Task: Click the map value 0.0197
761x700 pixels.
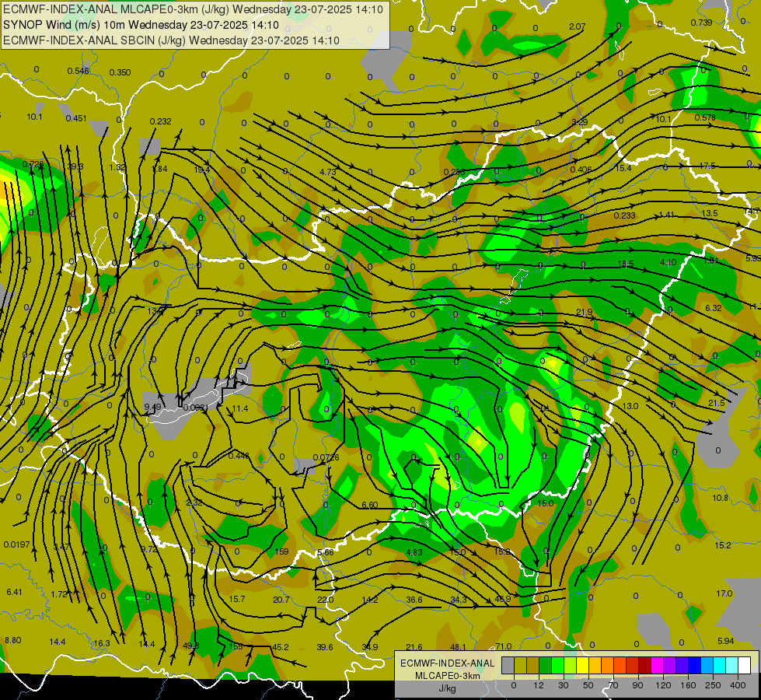Action: click(16, 544)
